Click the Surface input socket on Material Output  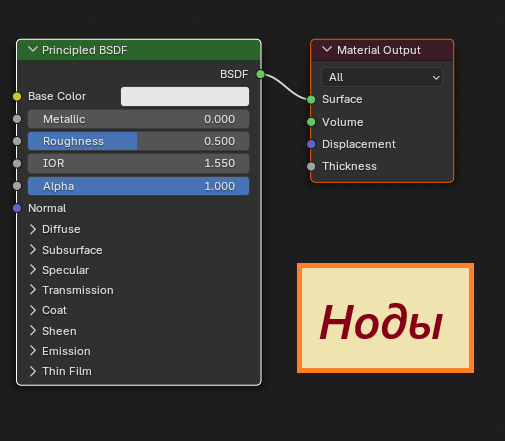[x=311, y=99]
